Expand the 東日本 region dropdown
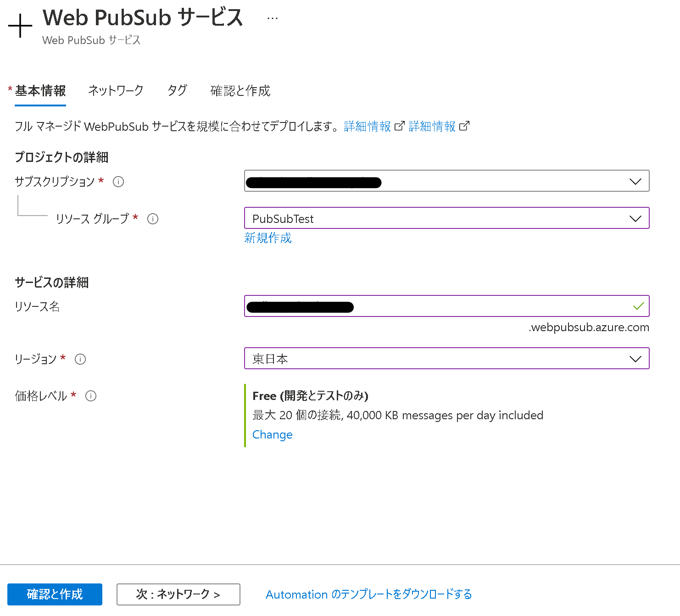680x616 pixels. pos(635,359)
